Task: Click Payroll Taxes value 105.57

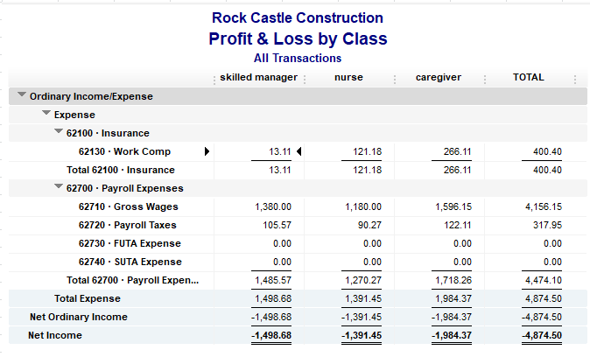Action: [277, 225]
